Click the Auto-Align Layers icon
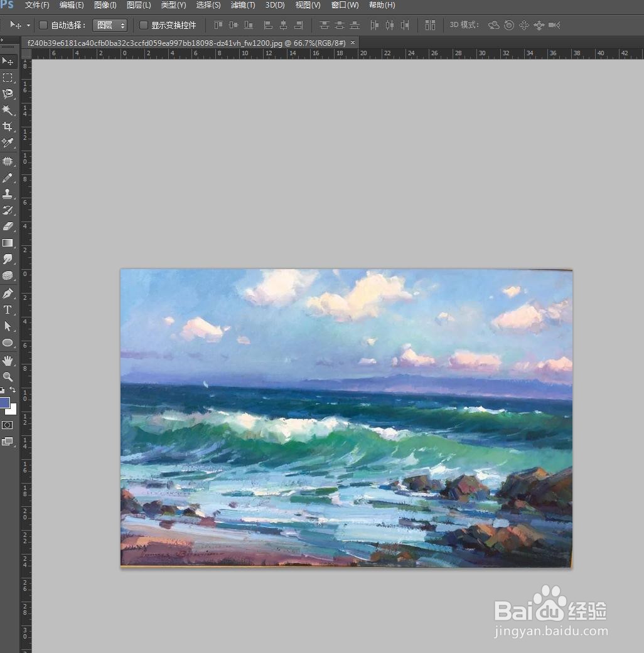Viewport: 644px width, 653px height. pos(430,25)
